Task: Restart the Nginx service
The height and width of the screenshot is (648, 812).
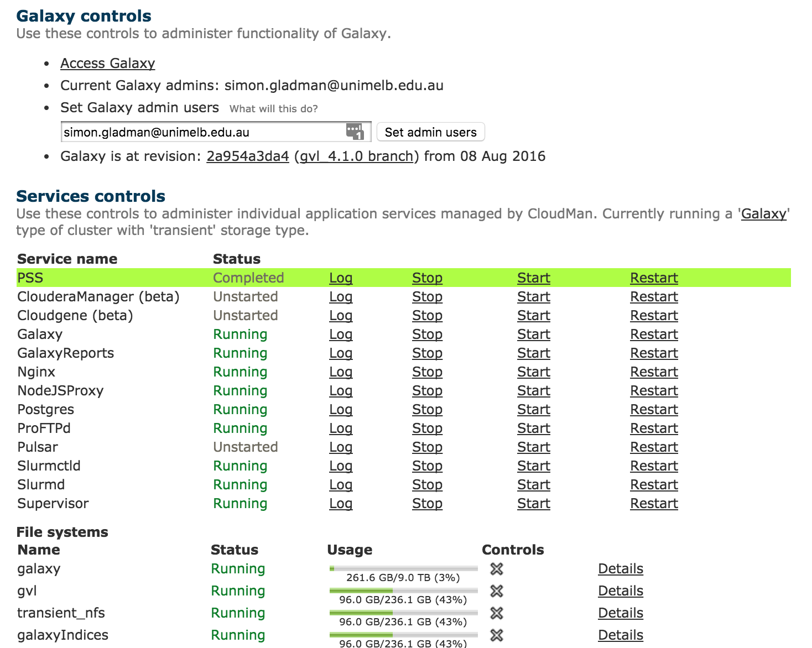Action: 654,372
